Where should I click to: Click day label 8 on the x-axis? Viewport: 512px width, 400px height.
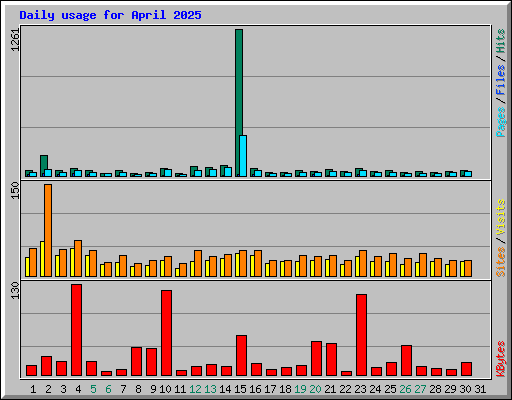point(138,389)
